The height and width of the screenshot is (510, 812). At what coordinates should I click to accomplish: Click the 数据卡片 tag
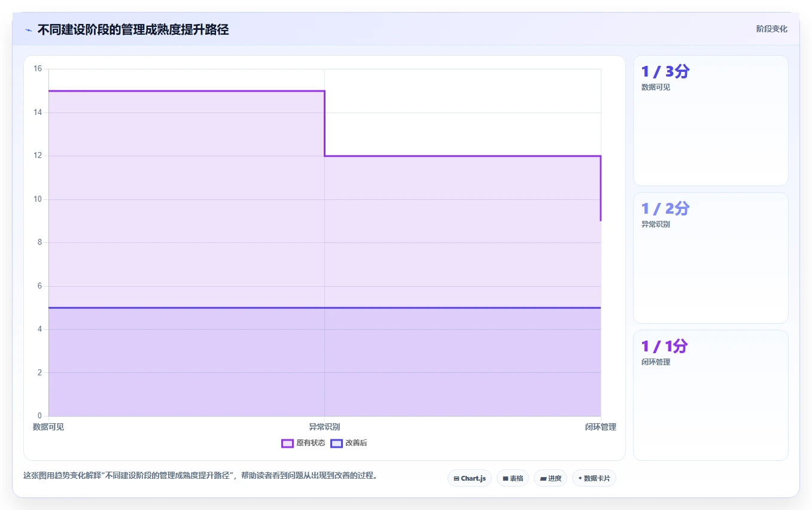[594, 478]
